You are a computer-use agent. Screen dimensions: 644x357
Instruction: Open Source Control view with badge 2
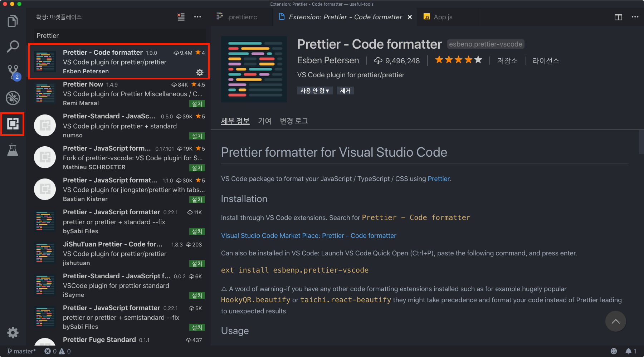13,72
